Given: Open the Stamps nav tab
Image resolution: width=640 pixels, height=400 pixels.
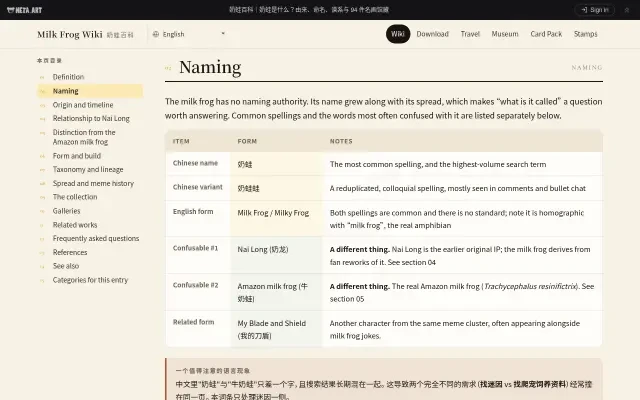Looking at the screenshot, I should point(585,34).
